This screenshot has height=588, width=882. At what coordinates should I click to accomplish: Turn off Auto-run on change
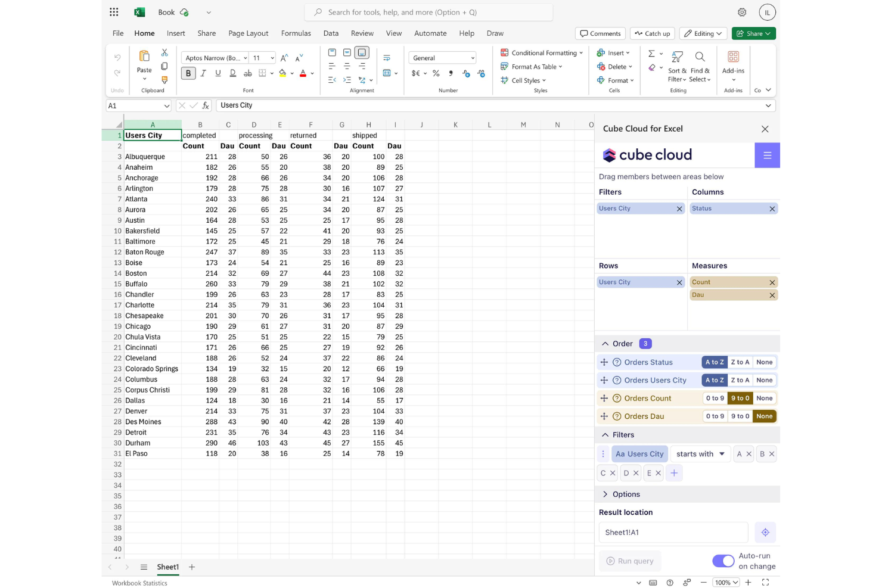(723, 561)
